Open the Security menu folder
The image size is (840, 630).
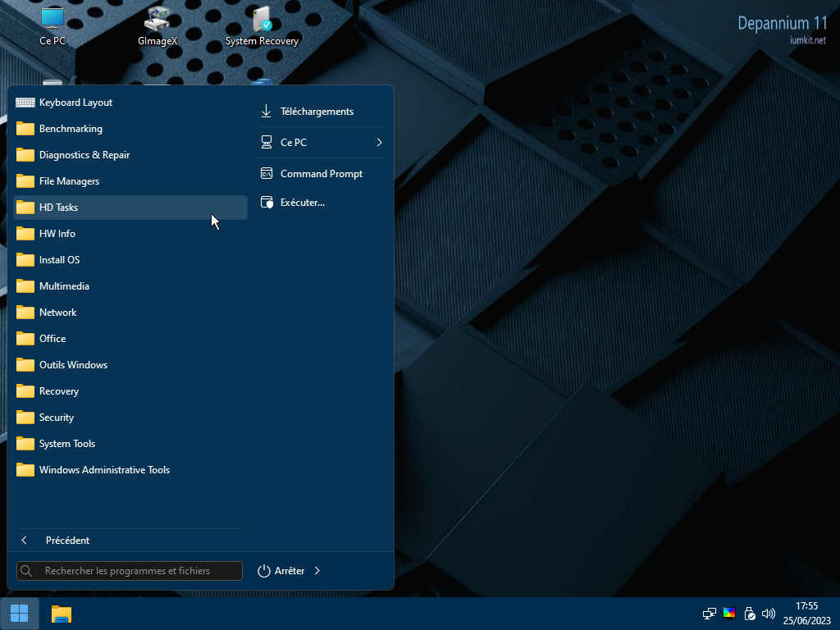(130, 418)
